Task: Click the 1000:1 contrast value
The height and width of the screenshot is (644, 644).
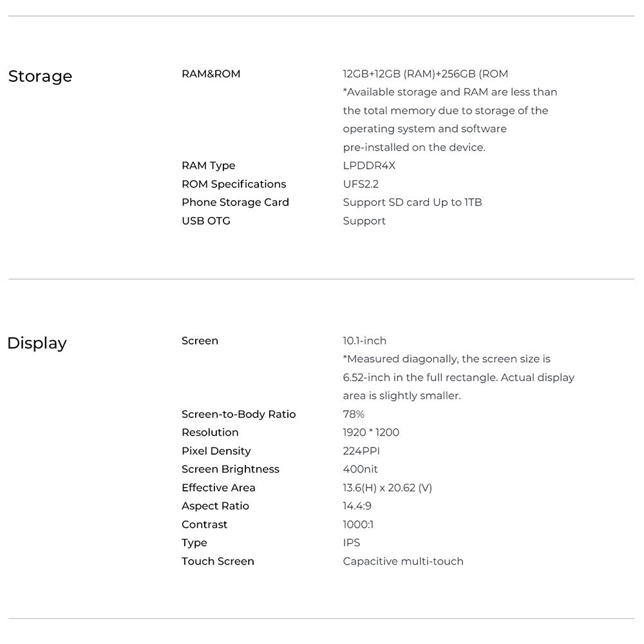Action: pos(358,524)
